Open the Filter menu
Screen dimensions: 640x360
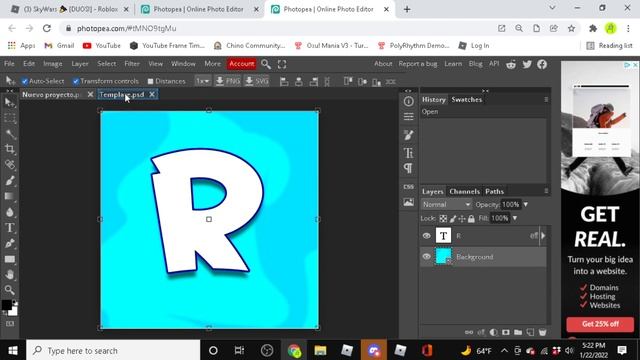tap(132, 64)
